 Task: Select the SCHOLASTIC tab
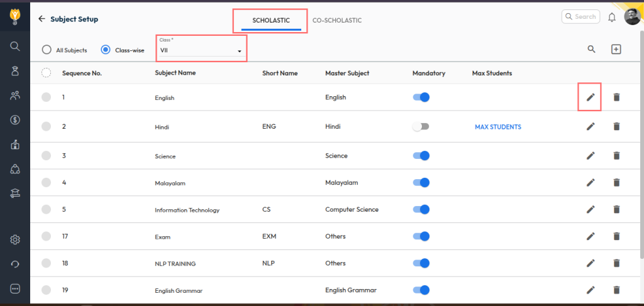pos(271,20)
